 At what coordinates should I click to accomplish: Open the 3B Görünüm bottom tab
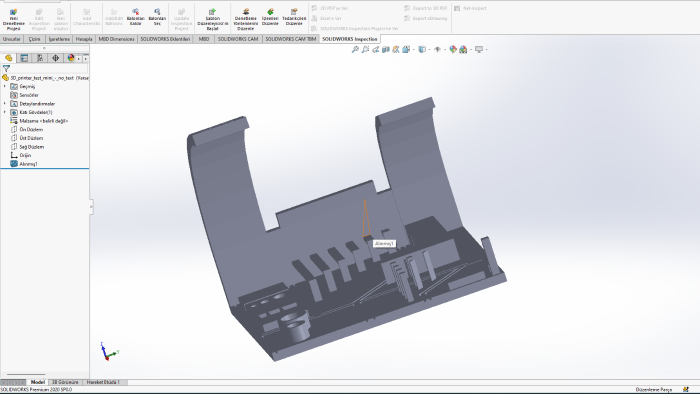[x=65, y=382]
